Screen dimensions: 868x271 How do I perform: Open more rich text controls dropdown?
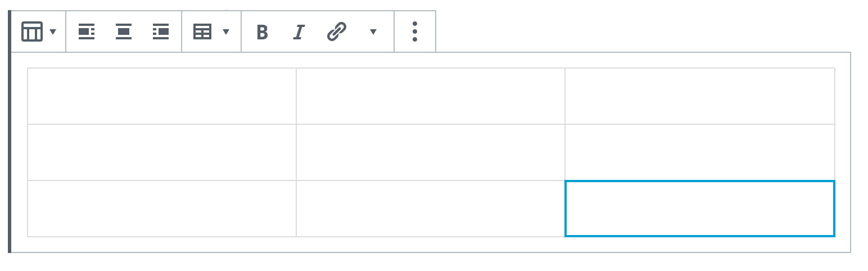click(x=373, y=32)
